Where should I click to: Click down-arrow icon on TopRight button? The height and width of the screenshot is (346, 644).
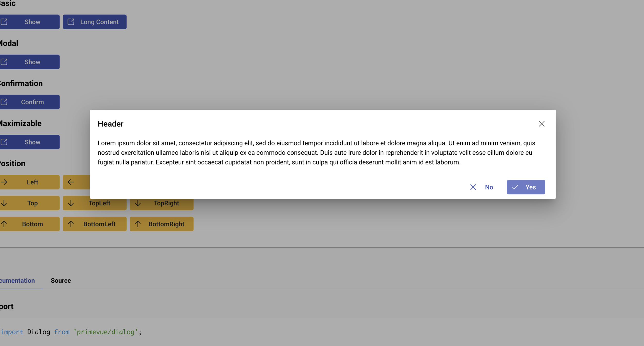click(138, 203)
